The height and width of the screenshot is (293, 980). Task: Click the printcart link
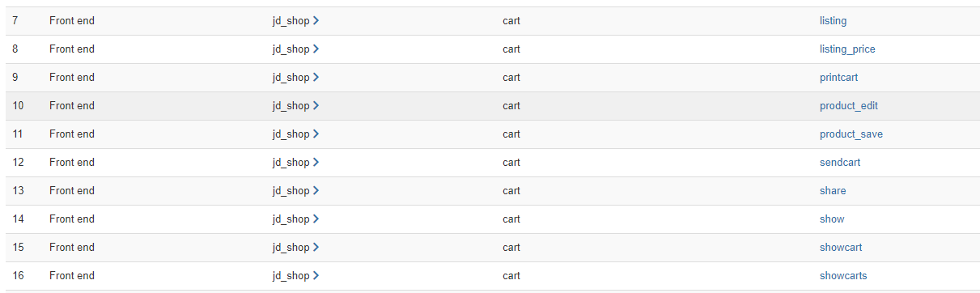coord(838,78)
